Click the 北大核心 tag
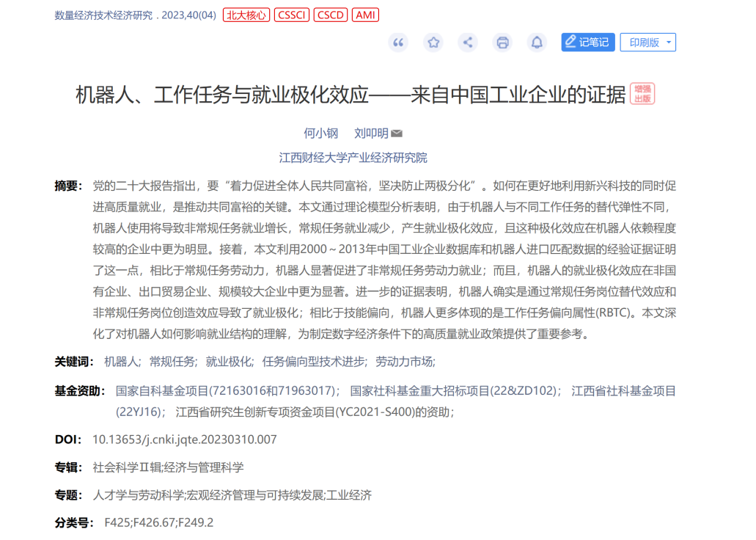756x540 pixels. coord(246,15)
